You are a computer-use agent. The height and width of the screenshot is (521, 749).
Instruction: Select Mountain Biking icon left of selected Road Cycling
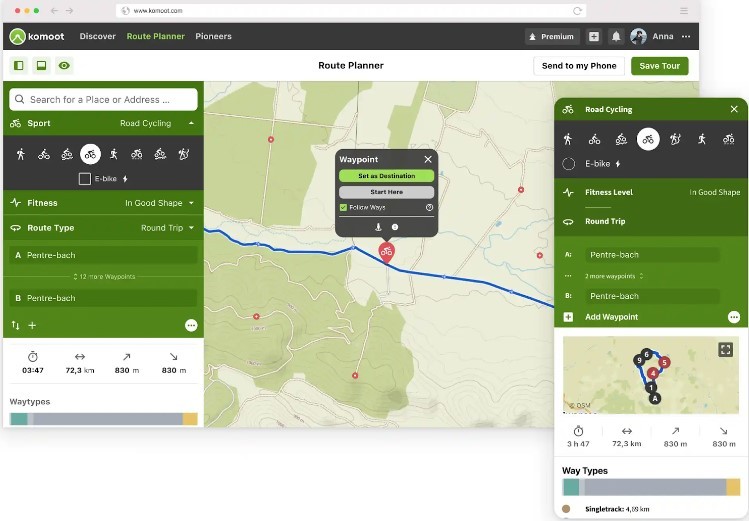(x=67, y=154)
